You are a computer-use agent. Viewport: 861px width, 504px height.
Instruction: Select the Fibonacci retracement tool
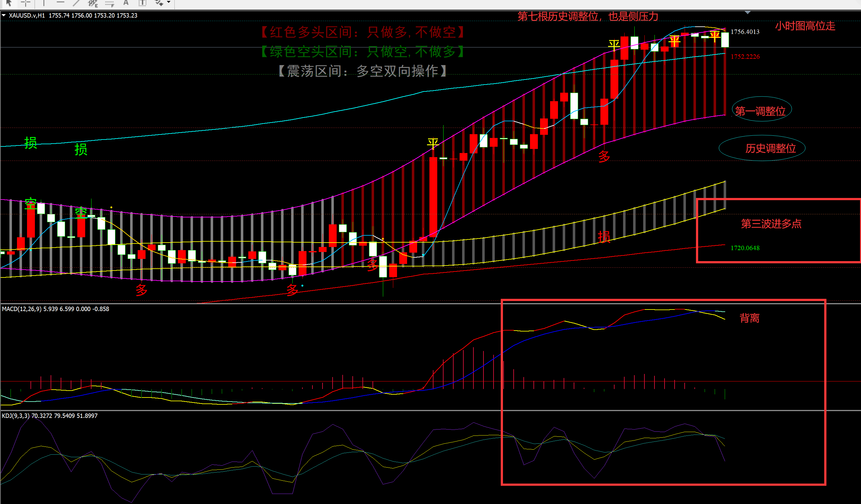[x=109, y=3]
